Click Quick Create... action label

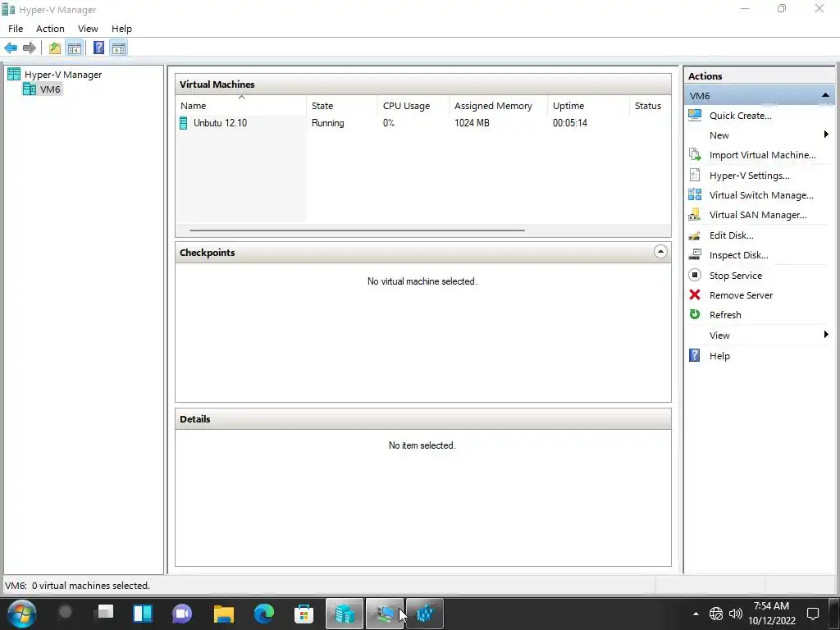coord(741,116)
